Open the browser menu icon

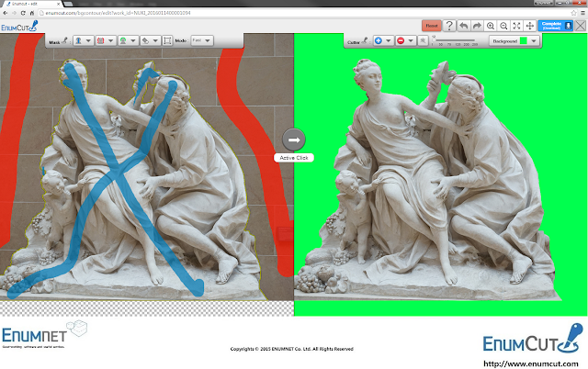tap(582, 13)
